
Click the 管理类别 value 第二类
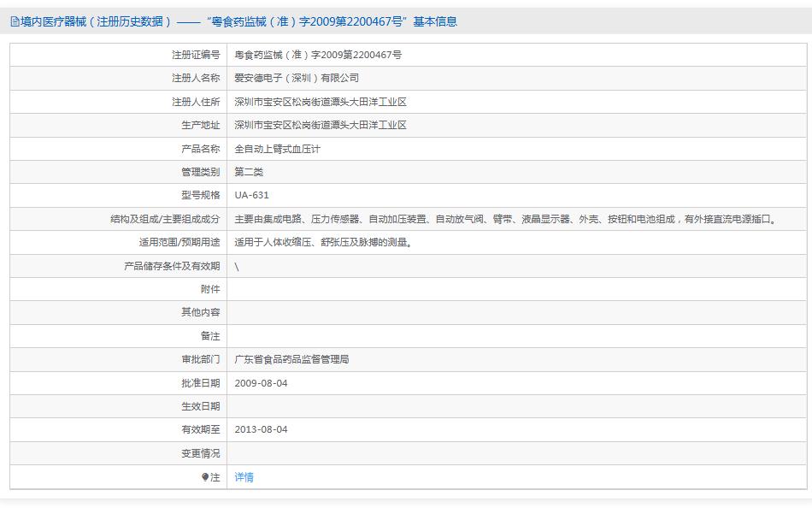[x=249, y=171]
